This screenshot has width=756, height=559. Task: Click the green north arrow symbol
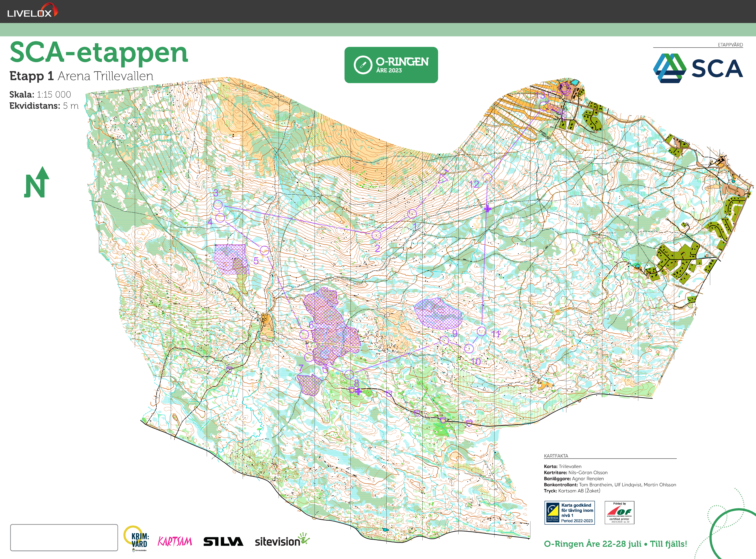(x=37, y=182)
